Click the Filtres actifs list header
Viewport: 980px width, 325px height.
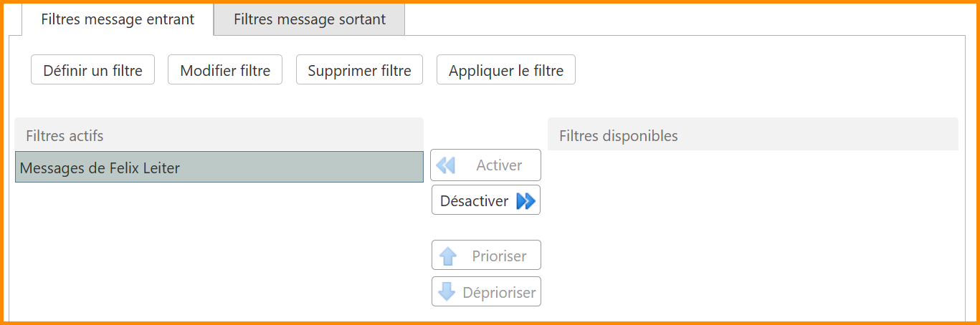point(219,135)
